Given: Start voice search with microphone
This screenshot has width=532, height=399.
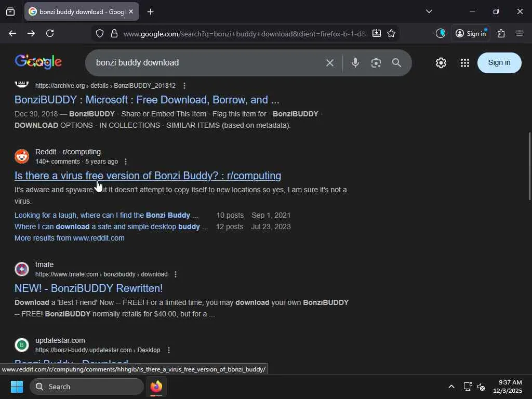Looking at the screenshot, I should click(x=355, y=63).
